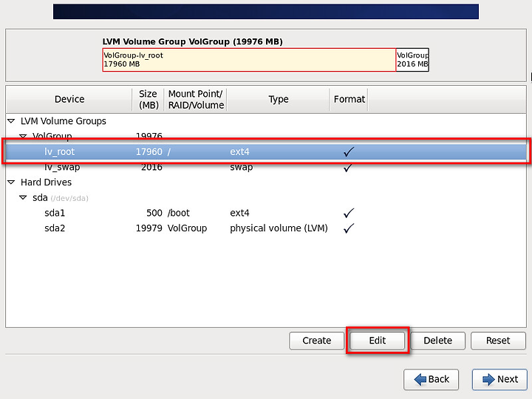
Task: Sort by the Device column header
Action: [69, 99]
